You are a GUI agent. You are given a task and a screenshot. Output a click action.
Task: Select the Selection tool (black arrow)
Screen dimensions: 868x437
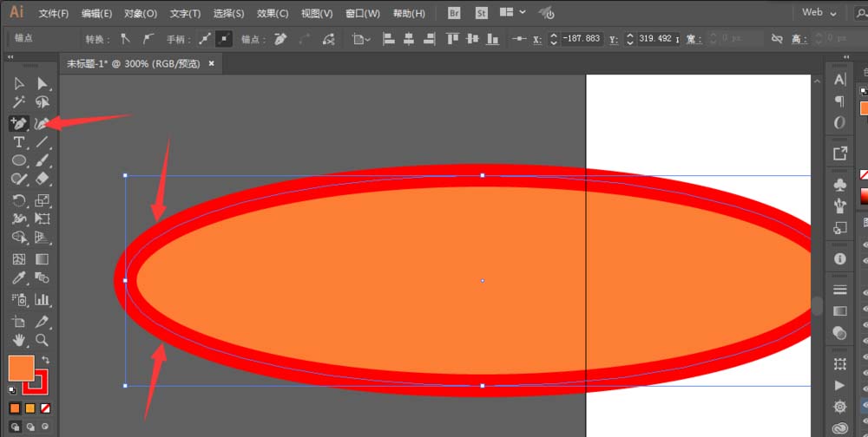(19, 83)
